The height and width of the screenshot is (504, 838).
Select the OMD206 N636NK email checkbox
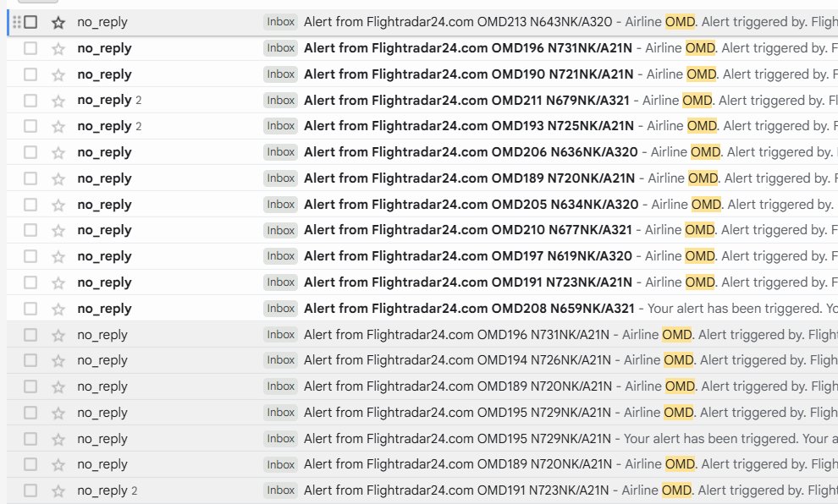tap(30, 152)
